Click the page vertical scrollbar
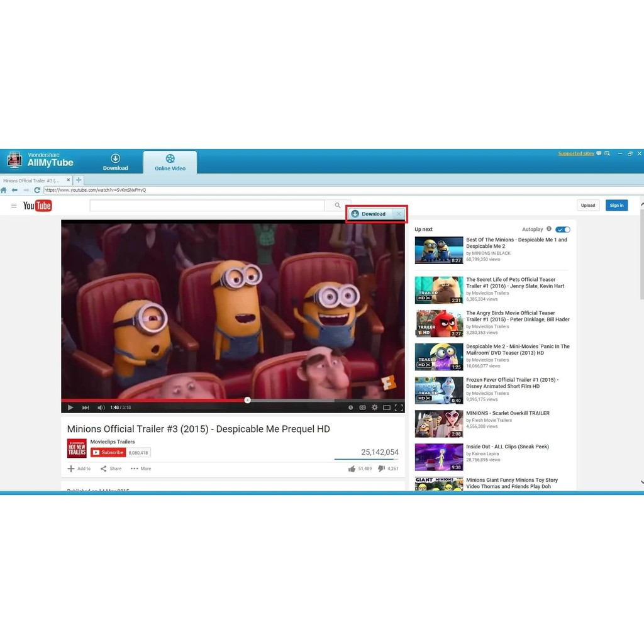The width and height of the screenshot is (644, 644). click(x=641, y=255)
